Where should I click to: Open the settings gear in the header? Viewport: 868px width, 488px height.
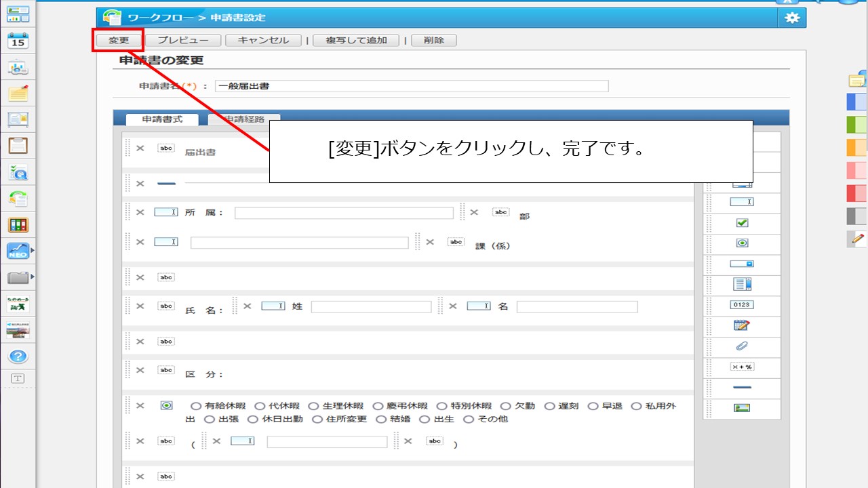coord(791,18)
